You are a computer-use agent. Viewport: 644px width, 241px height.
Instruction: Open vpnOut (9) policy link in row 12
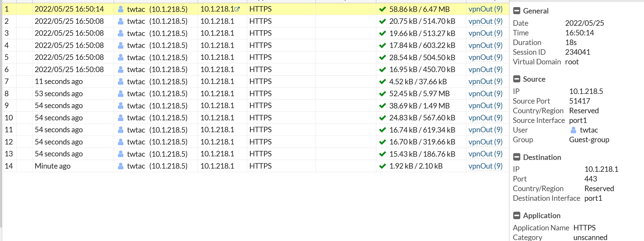485,142
